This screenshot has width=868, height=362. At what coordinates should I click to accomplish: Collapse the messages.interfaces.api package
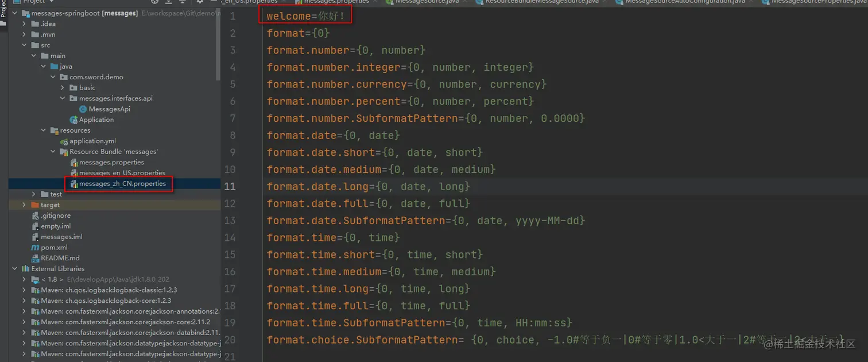click(63, 98)
